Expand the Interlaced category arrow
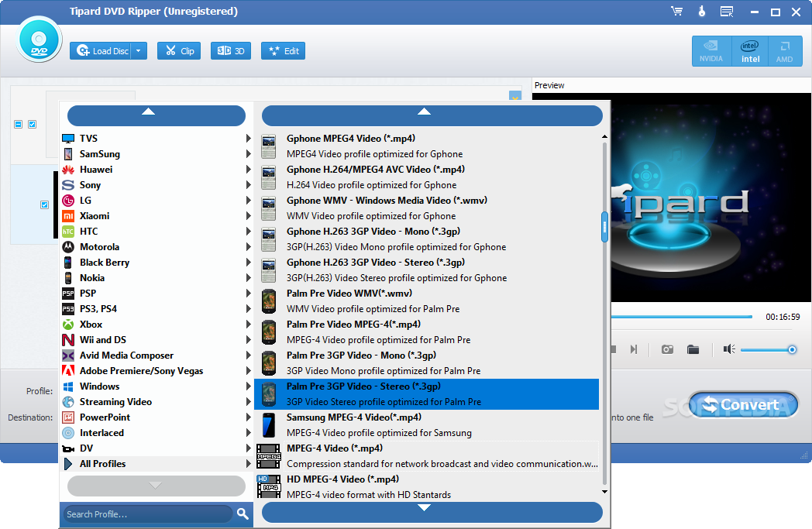The height and width of the screenshot is (529, 812). tap(248, 433)
